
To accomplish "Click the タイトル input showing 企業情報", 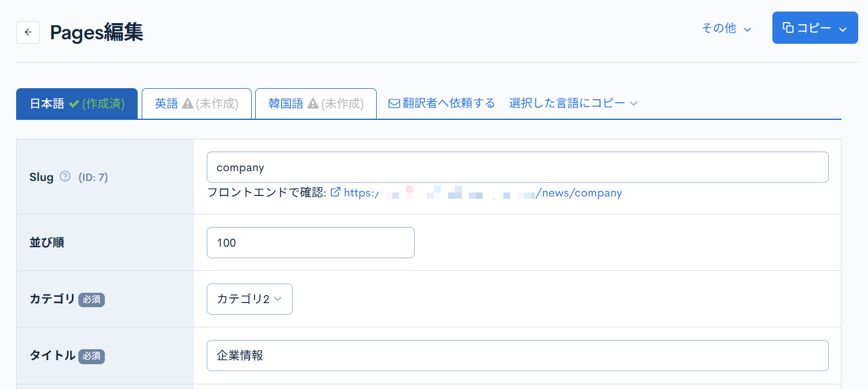I will pyautogui.click(x=517, y=356).
